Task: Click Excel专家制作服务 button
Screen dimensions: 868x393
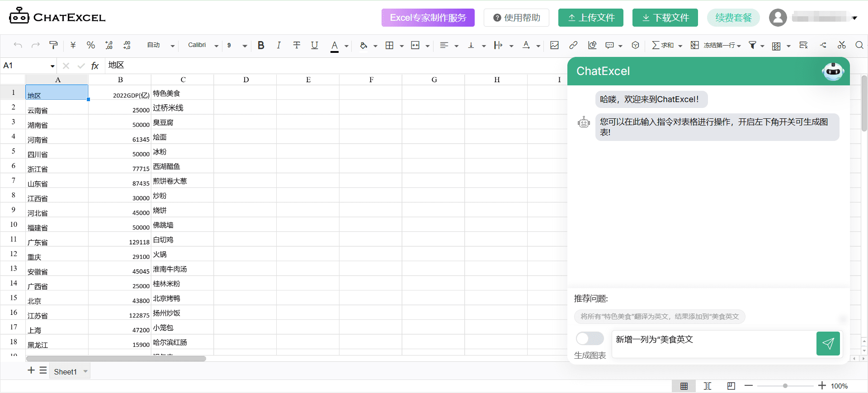Action: (428, 18)
